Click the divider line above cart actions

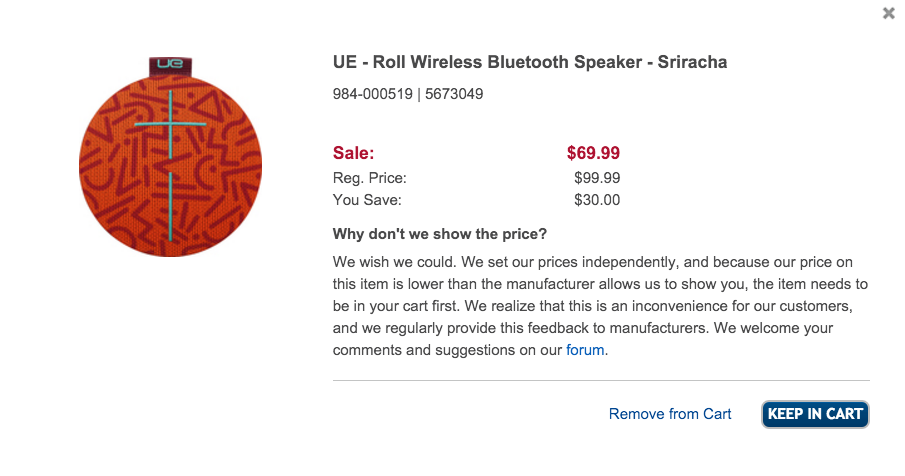[x=601, y=380]
